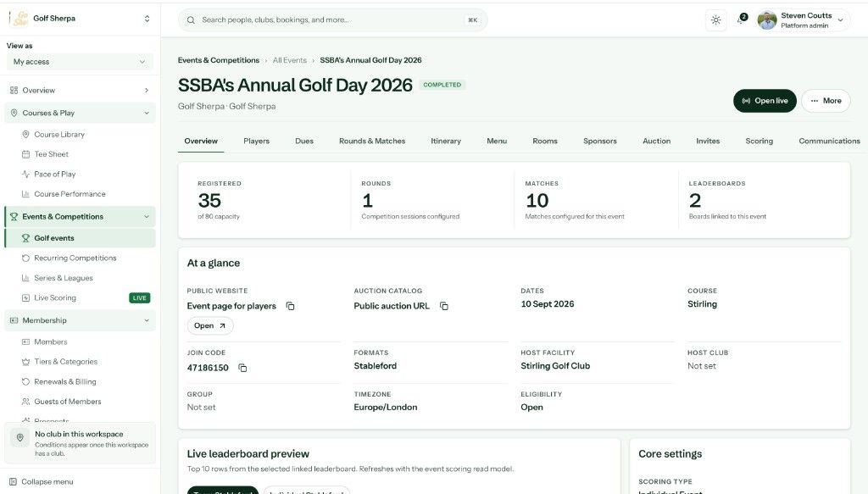The image size is (868, 494).
Task: Open the My access view dropdown
Action: tap(80, 62)
